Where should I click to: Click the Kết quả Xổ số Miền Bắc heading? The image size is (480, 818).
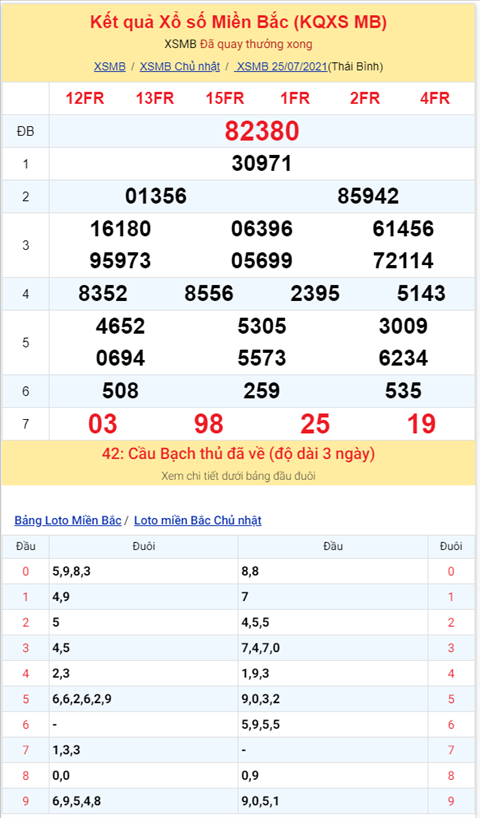238,22
